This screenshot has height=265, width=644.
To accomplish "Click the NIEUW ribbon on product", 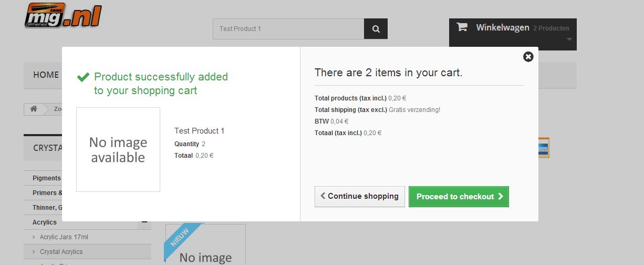I will point(182,242).
